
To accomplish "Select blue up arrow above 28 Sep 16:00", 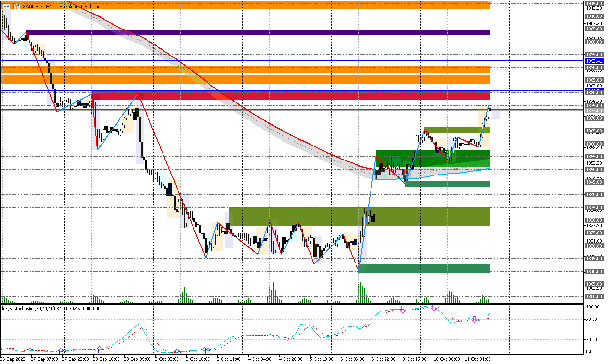I will pyautogui.click(x=100, y=349).
